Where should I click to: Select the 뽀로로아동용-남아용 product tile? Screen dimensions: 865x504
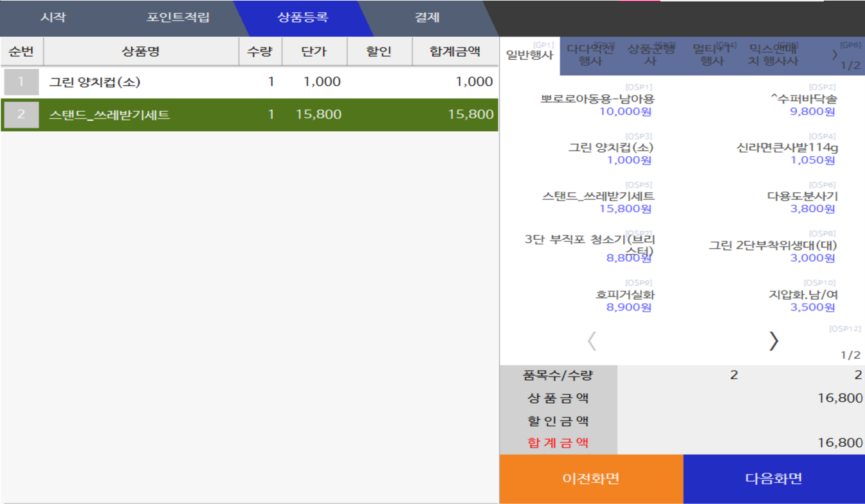coord(597,104)
